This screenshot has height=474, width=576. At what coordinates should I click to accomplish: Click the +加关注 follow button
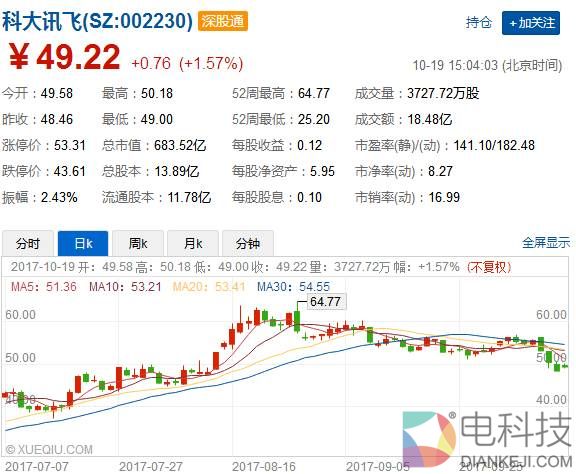point(531,23)
